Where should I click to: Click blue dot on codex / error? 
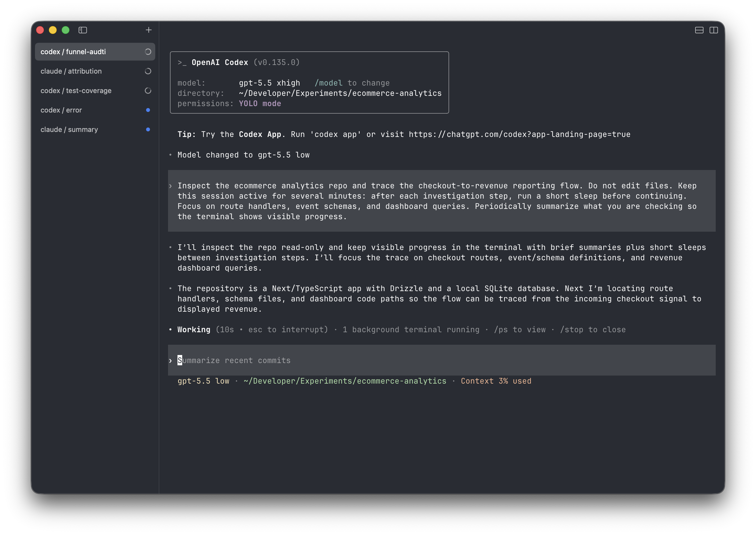point(148,110)
